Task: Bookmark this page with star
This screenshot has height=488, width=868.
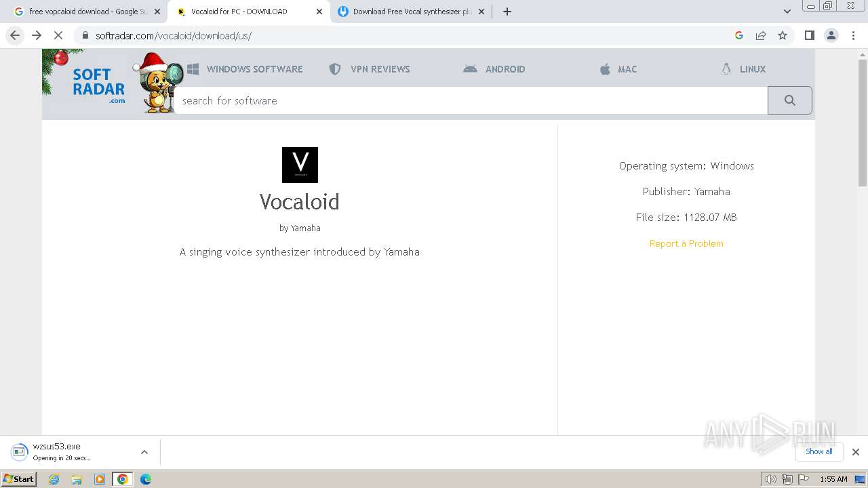Action: 783,35
